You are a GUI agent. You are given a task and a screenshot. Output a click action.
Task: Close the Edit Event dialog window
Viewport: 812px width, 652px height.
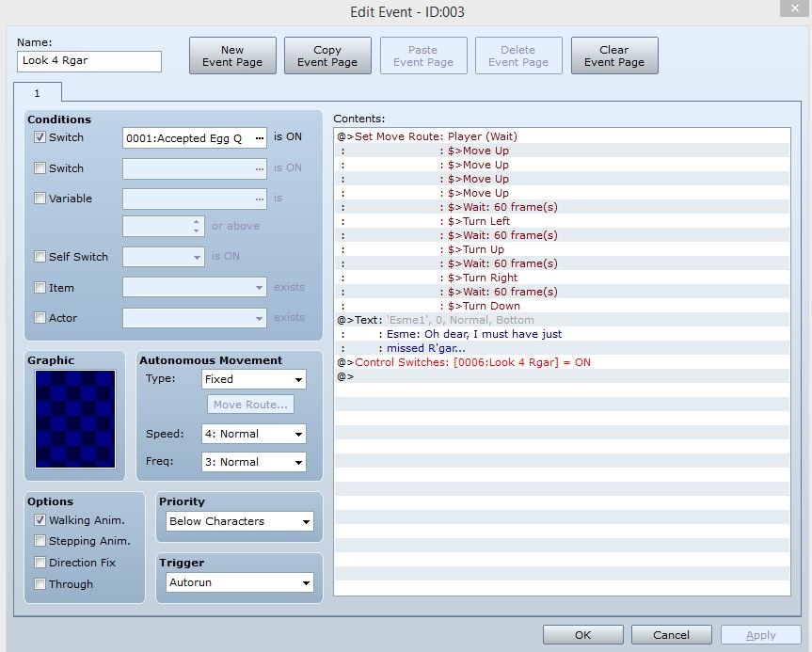tap(795, 8)
